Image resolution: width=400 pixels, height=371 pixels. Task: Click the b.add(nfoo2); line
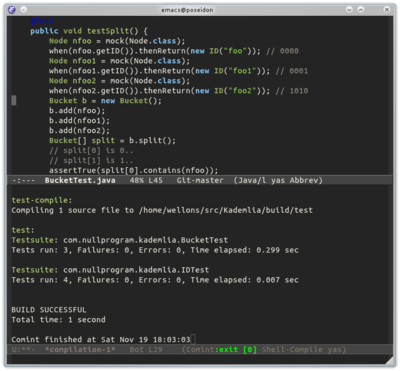tap(79, 131)
